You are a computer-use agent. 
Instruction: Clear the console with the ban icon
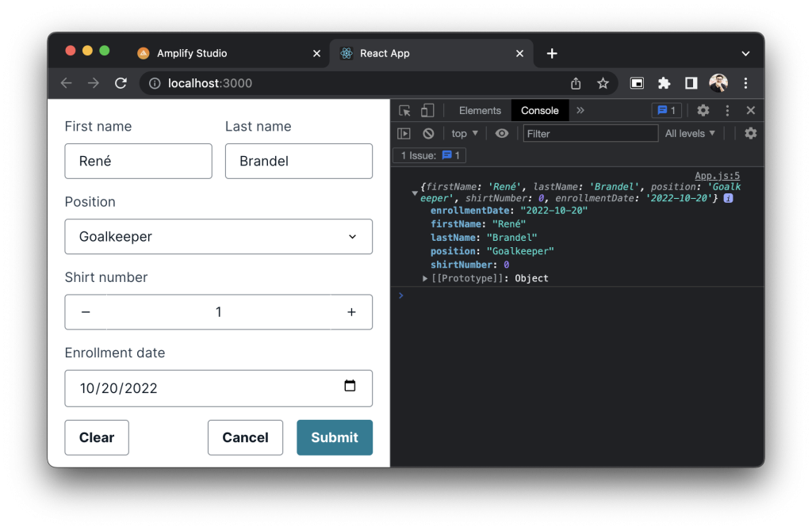pyautogui.click(x=428, y=133)
